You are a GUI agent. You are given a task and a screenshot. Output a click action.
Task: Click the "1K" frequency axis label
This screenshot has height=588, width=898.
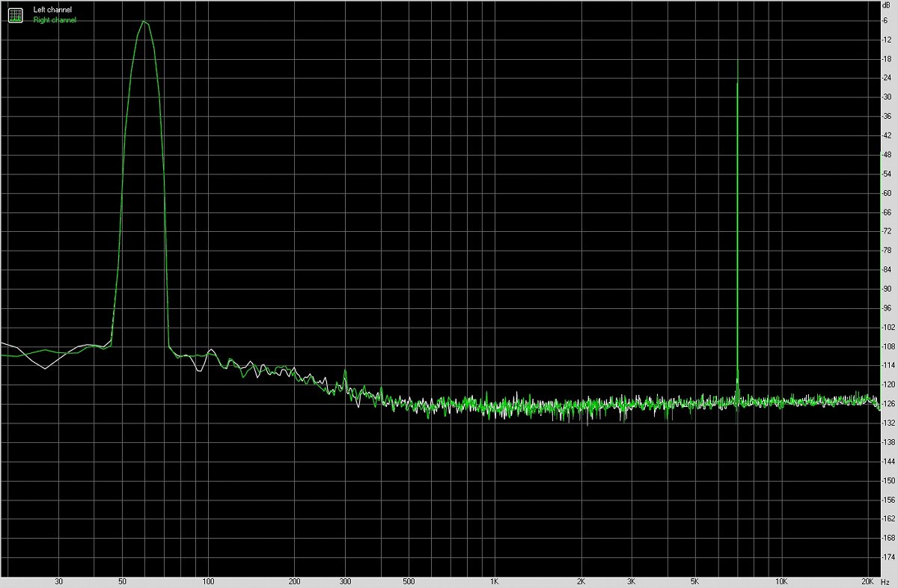[x=495, y=581]
